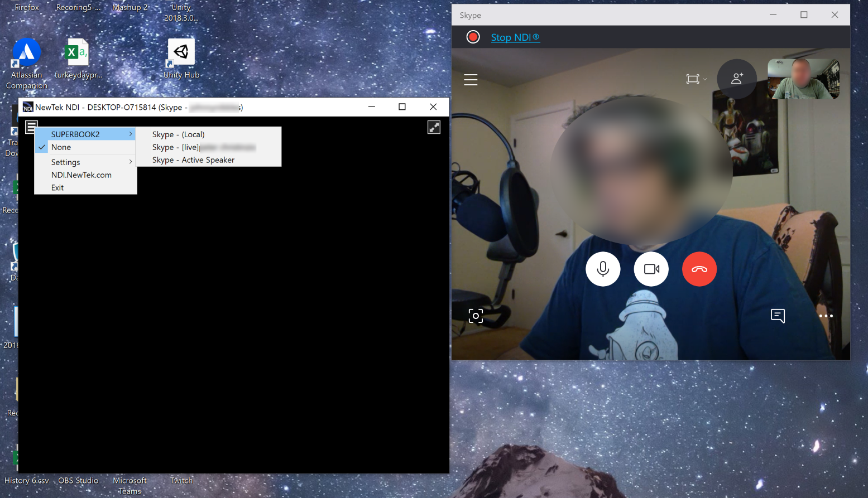Click the Unity 2018.3.0 desktop label
This screenshot has height=498, width=868.
click(x=181, y=12)
